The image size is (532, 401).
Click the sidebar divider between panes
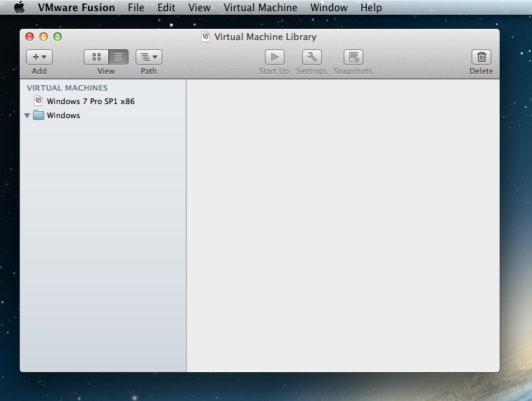pos(186,225)
